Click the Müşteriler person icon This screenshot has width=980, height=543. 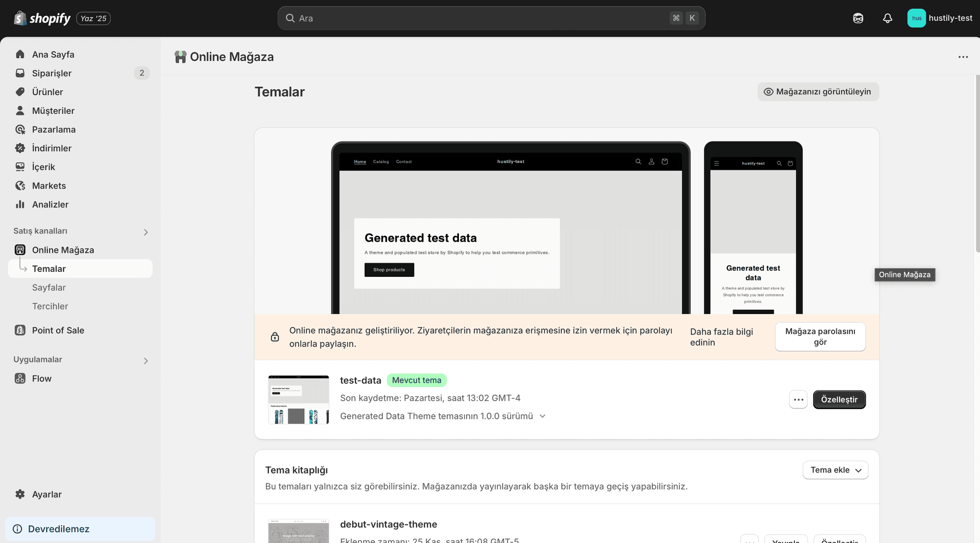tap(20, 110)
